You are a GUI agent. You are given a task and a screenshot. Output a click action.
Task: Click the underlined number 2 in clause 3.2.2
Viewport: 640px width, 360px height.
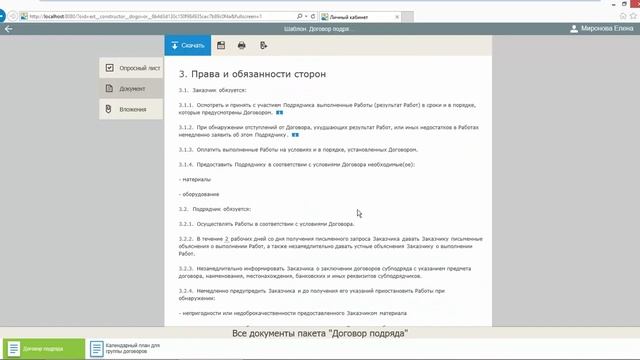pyautogui.click(x=227, y=239)
